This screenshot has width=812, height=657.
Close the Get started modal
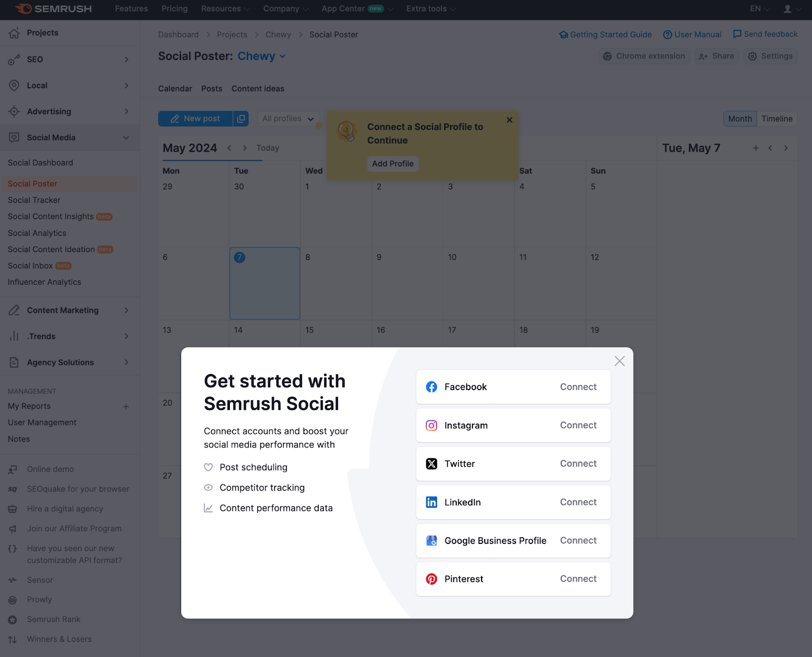(x=619, y=361)
